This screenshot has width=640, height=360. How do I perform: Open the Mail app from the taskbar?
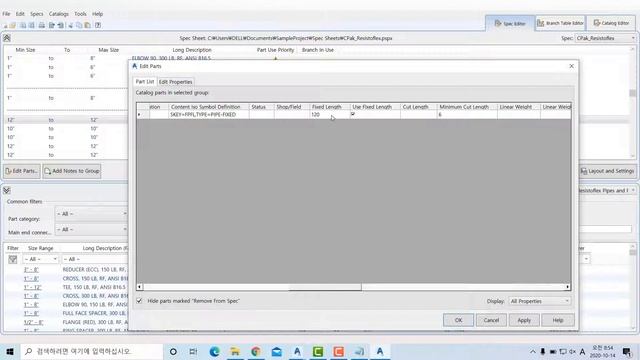click(x=277, y=351)
